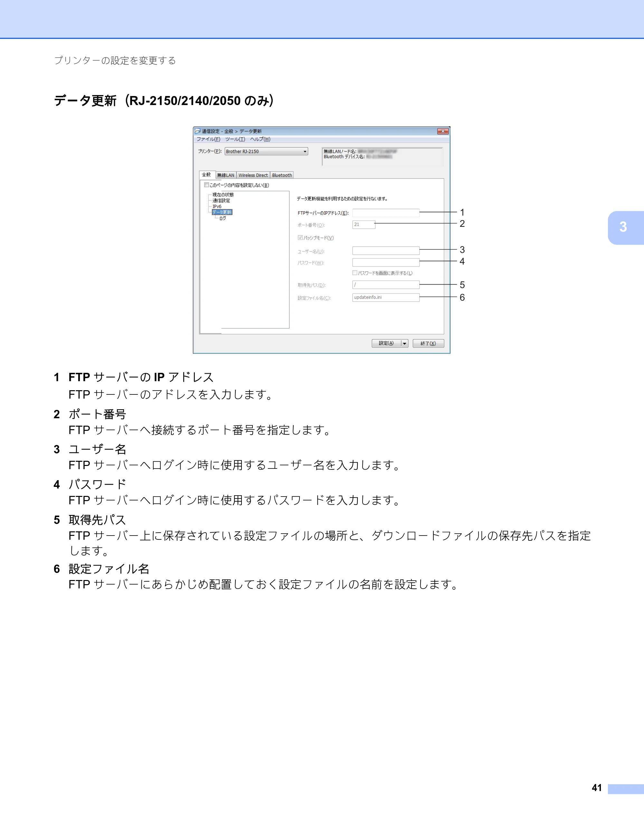
Task: Click the 取得先パス input field
Action: click(x=385, y=285)
